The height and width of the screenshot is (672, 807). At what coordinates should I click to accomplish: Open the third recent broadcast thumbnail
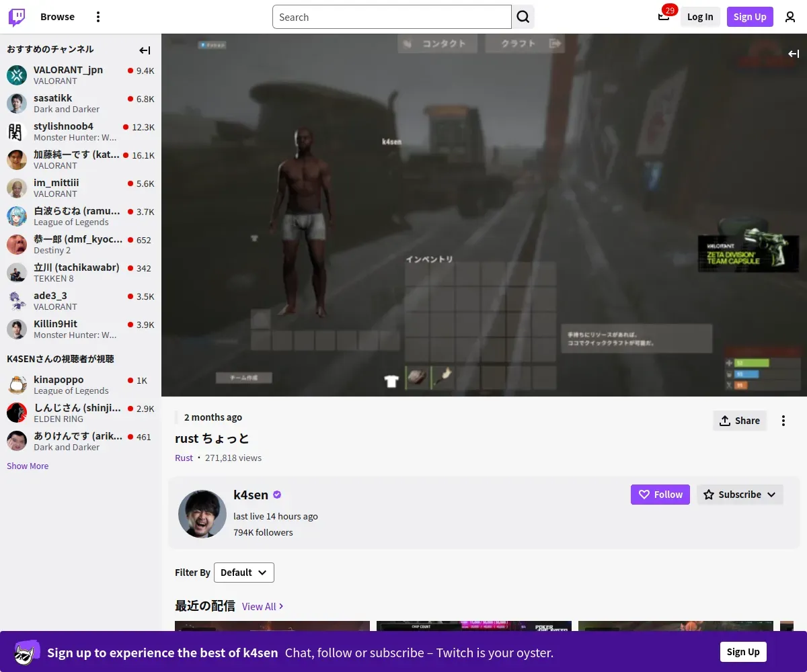coord(676,626)
